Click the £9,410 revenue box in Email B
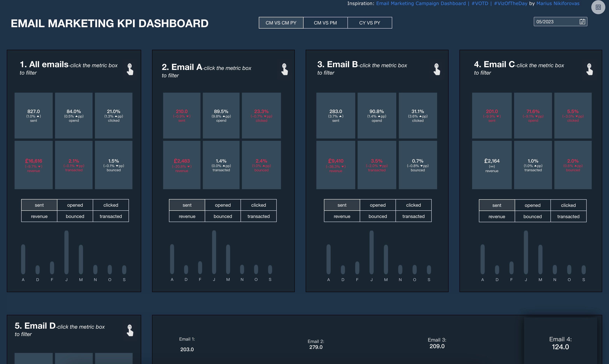Image resolution: width=609 pixels, height=364 pixels. (336, 165)
